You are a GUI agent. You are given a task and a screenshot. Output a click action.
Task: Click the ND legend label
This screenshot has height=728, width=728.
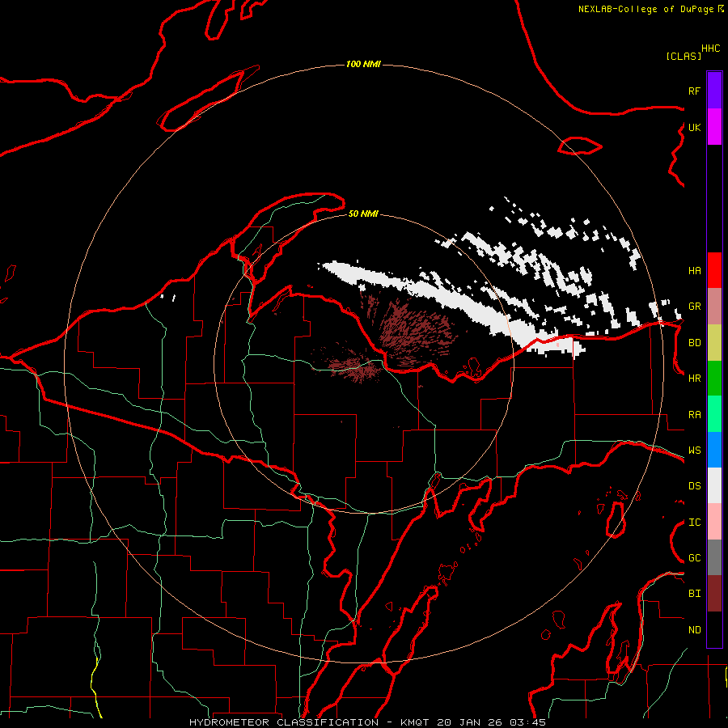tap(694, 630)
